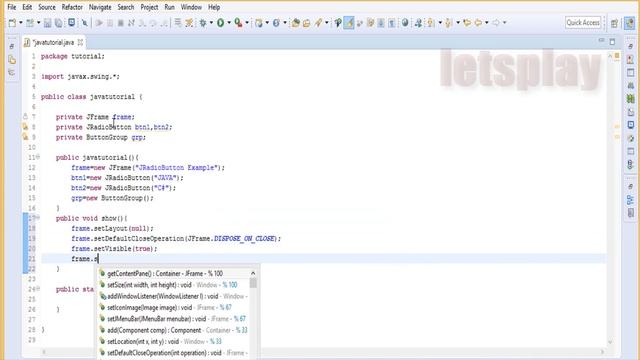Click the Open Task icon
The image size is (640, 360).
pyautogui.click(x=307, y=23)
